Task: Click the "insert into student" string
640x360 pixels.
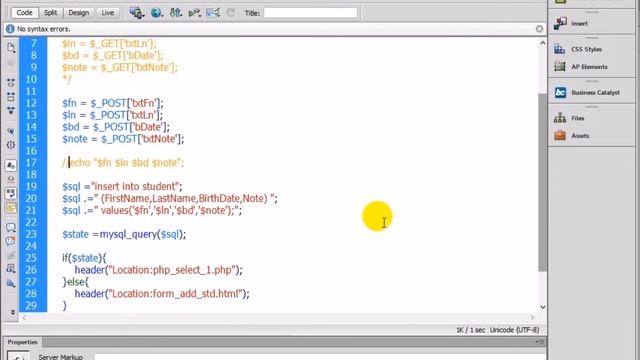Action: click(x=136, y=187)
